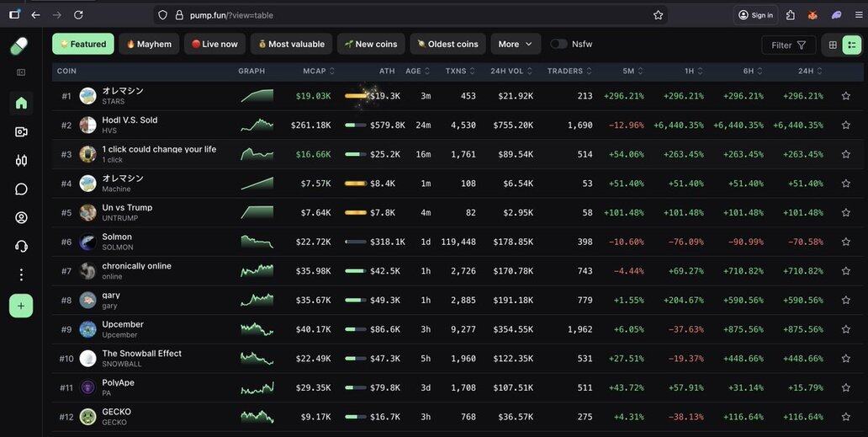Click the Sign in button
The image size is (868, 437).
(x=754, y=15)
